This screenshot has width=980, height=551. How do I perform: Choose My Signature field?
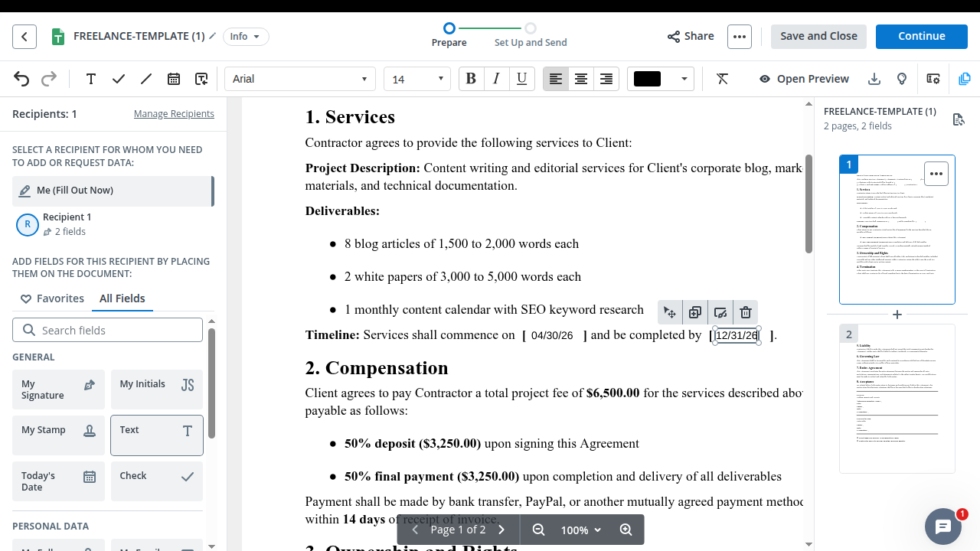coord(58,390)
